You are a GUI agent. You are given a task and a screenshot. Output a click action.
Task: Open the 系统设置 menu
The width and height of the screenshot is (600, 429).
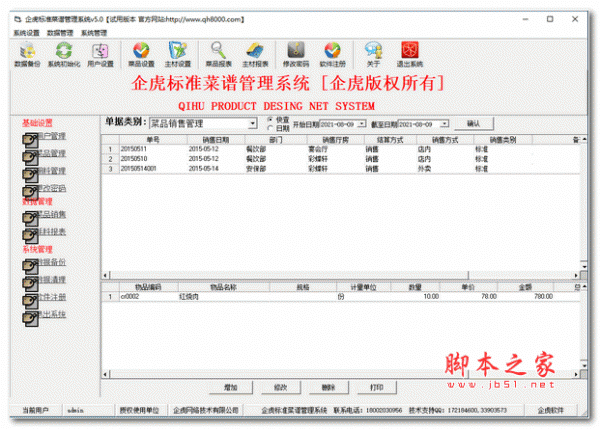[x=26, y=33]
